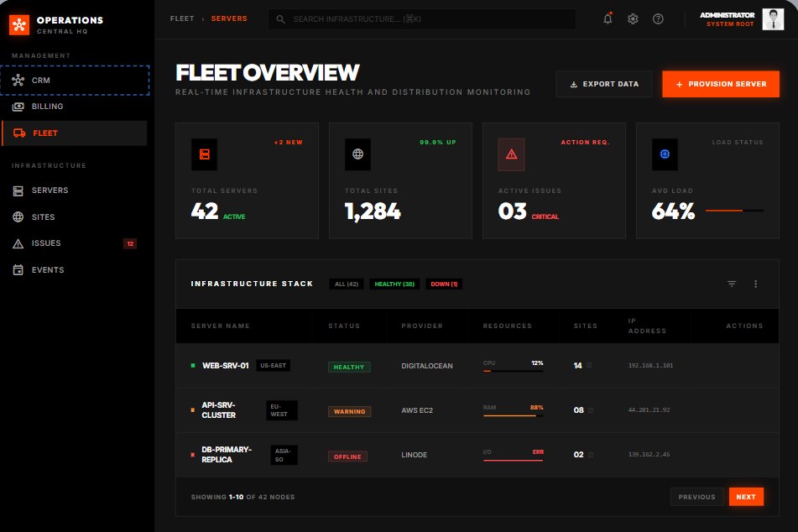
Task: Go to Servers in Infrastructure
Action: 75,190
